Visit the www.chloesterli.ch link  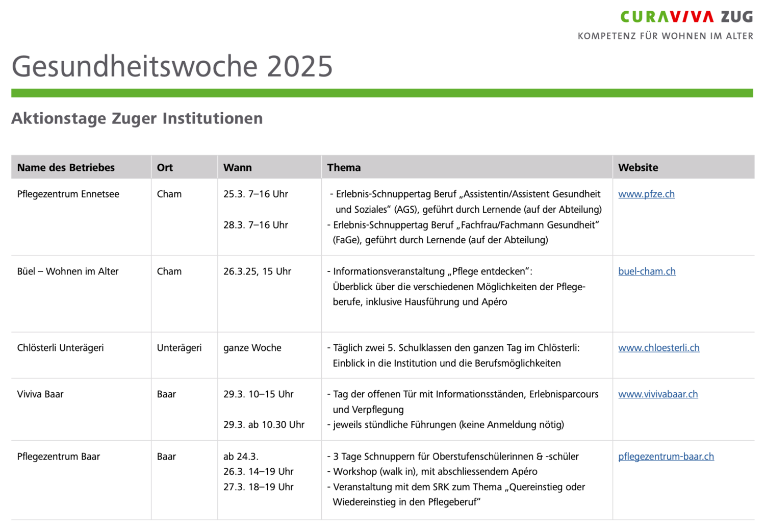tap(659, 348)
